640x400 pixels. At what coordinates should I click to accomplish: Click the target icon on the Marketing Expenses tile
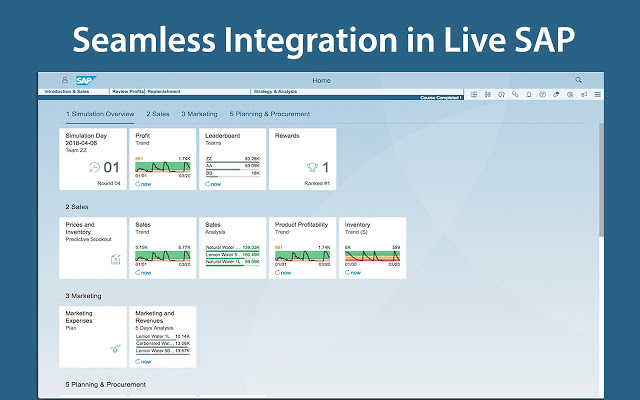(x=116, y=348)
